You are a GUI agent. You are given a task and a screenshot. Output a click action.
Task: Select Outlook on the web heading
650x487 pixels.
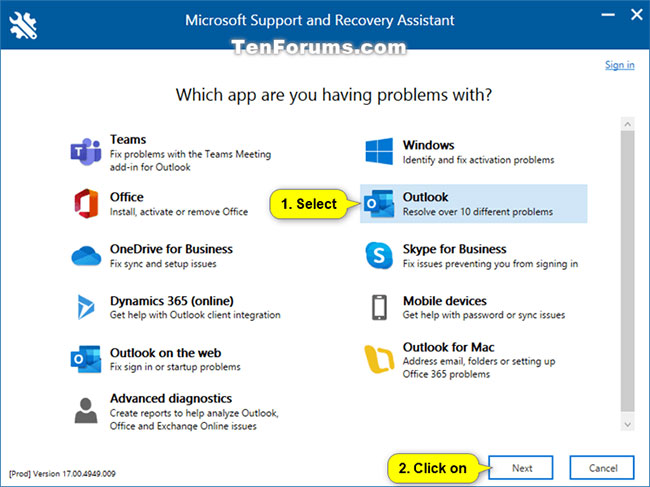click(x=165, y=353)
